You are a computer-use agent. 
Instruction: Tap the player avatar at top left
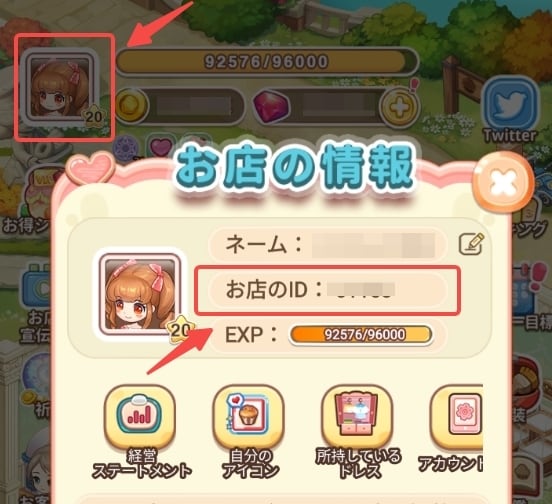[x=59, y=88]
